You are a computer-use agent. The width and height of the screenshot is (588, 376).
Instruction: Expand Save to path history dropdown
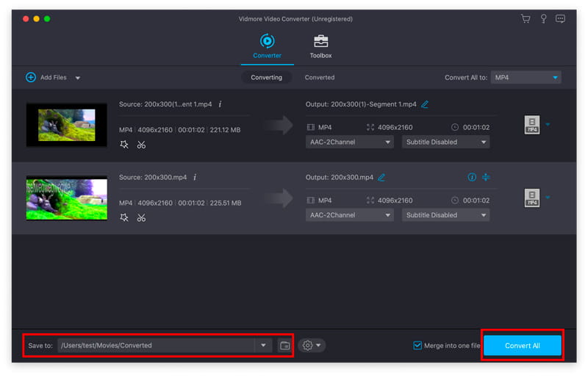pos(263,345)
